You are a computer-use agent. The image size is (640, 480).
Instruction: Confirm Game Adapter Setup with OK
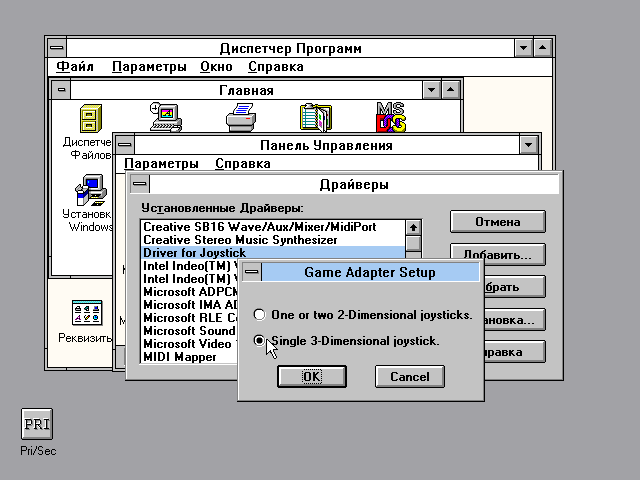click(312, 376)
